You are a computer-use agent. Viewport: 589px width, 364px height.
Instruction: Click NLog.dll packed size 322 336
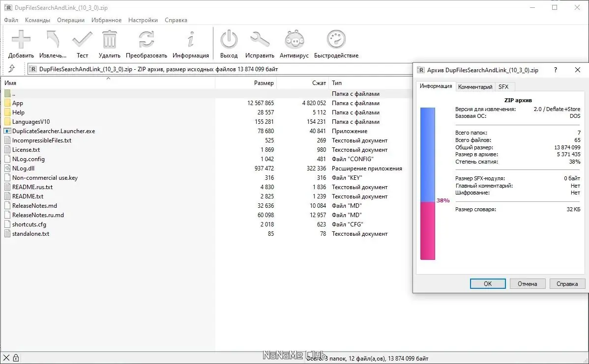pyautogui.click(x=316, y=168)
